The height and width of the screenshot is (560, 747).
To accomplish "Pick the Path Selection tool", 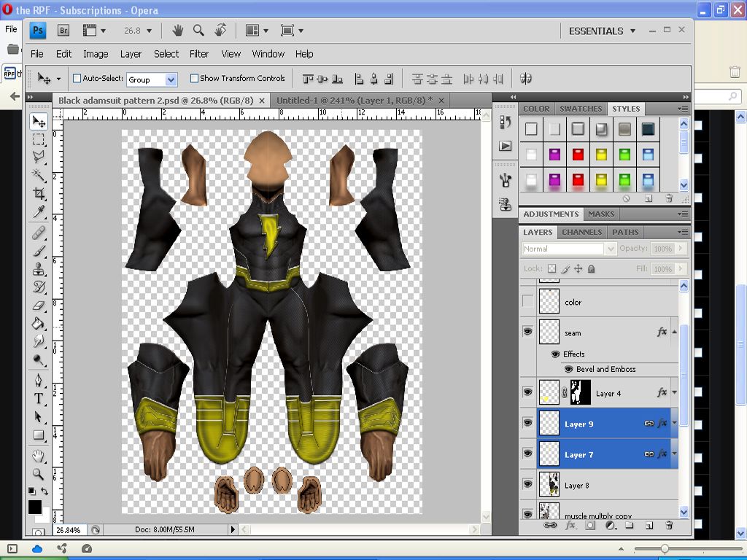I will [x=39, y=416].
